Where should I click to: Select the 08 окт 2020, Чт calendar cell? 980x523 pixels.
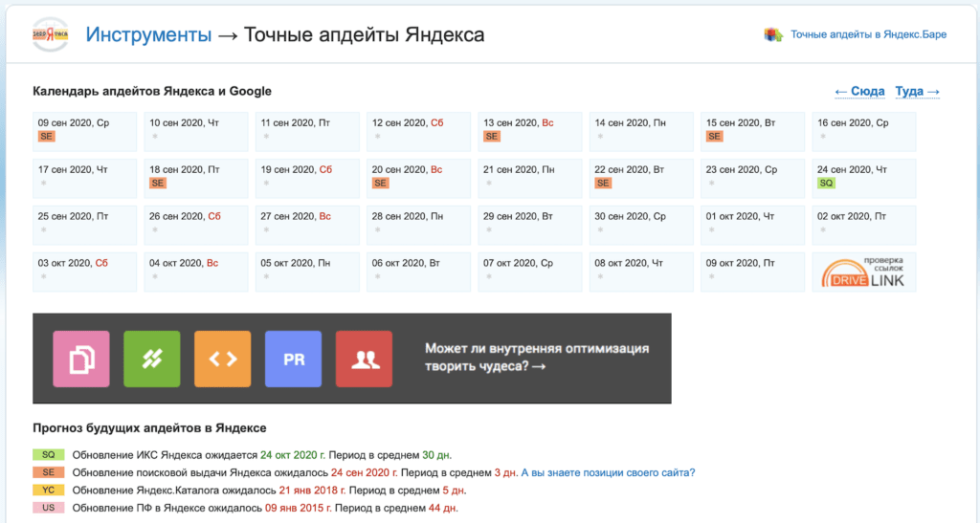click(x=641, y=272)
